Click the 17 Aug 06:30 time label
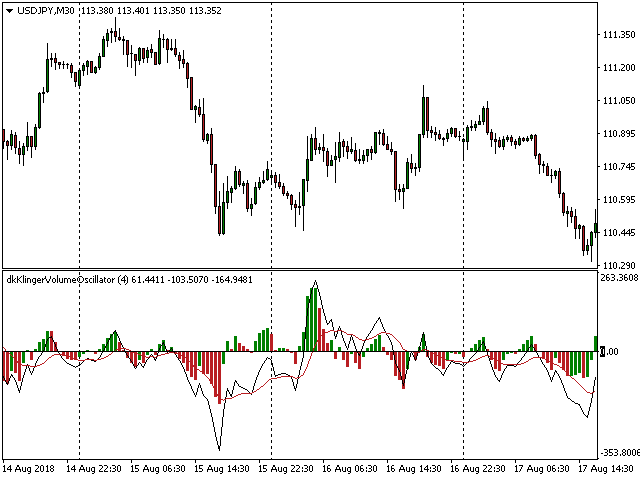Screen dimensions: 640x480 [x=542, y=469]
